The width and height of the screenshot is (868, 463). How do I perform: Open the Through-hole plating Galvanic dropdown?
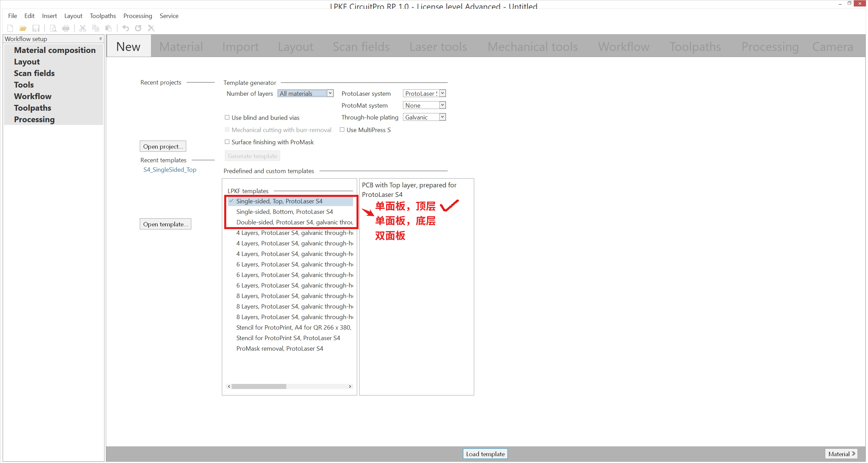pyautogui.click(x=442, y=117)
